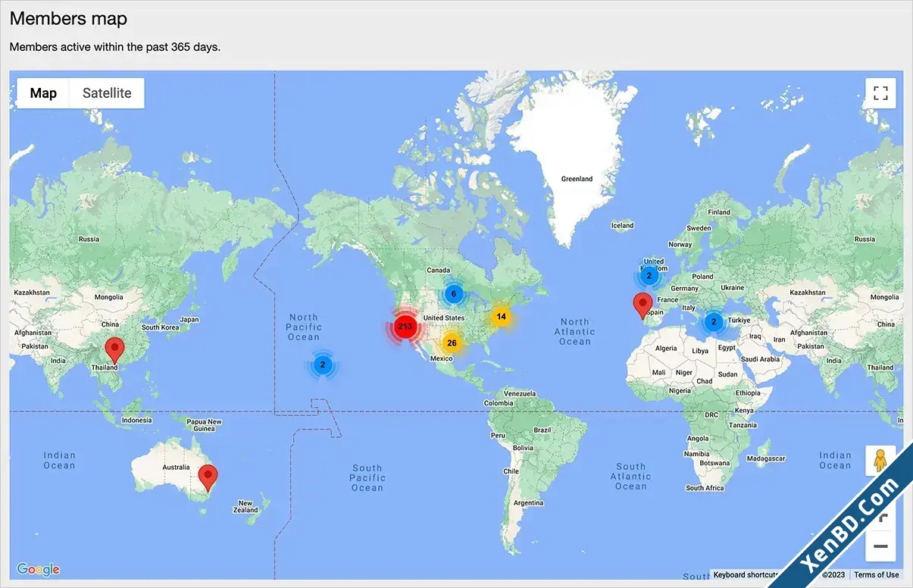Click the South Pacific Ocean label

[367, 478]
